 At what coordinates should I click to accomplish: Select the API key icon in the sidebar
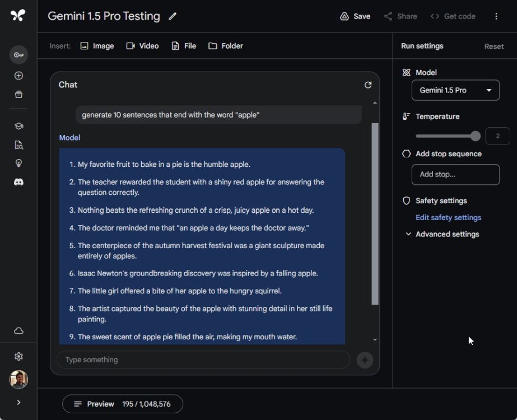[x=18, y=55]
